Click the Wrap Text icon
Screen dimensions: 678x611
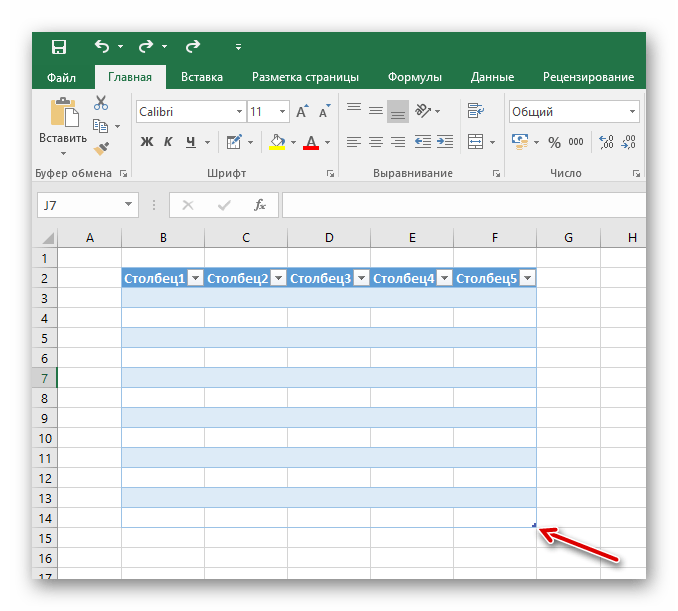point(475,111)
